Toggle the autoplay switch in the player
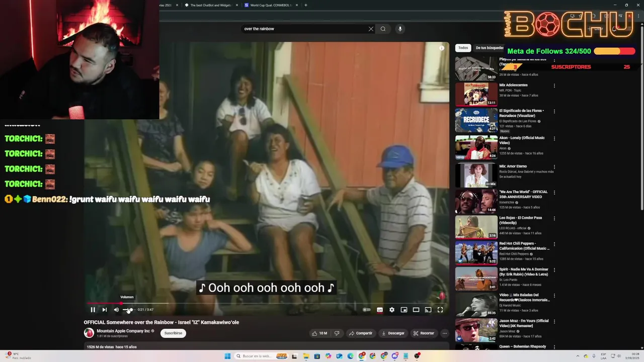644x362 pixels. tap(367, 310)
